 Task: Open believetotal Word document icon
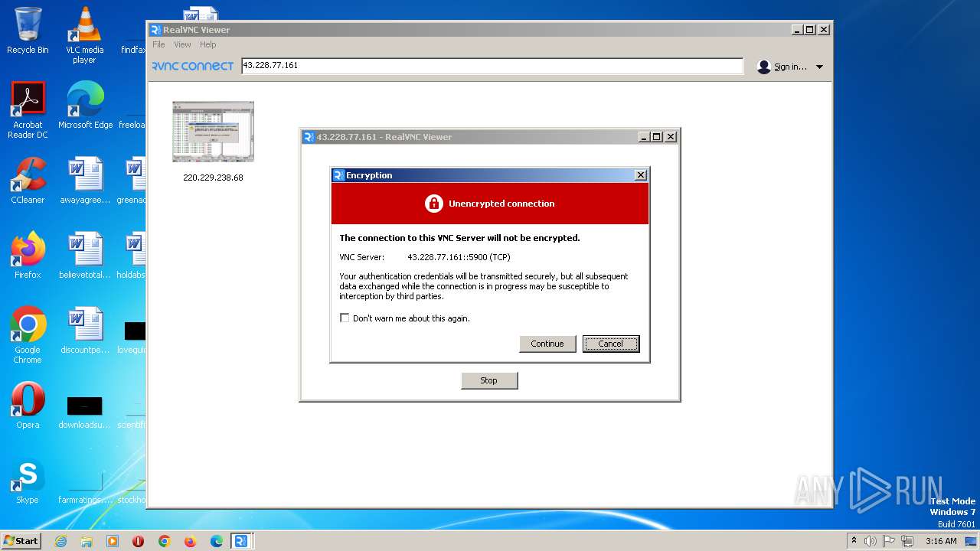85,256
